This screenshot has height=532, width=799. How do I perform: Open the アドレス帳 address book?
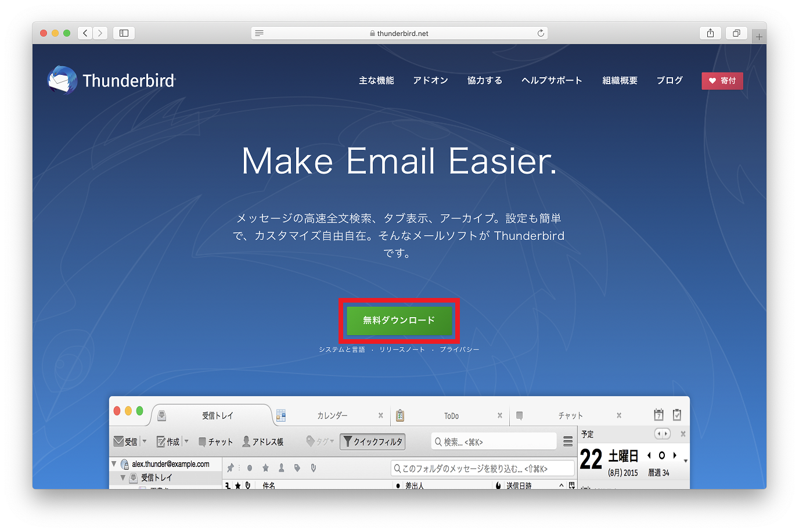click(x=263, y=442)
